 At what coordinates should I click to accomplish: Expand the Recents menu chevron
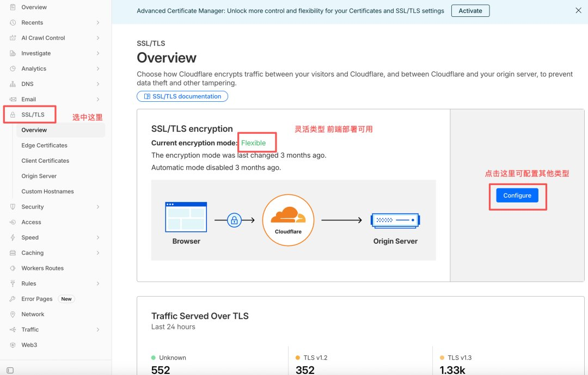tap(98, 22)
